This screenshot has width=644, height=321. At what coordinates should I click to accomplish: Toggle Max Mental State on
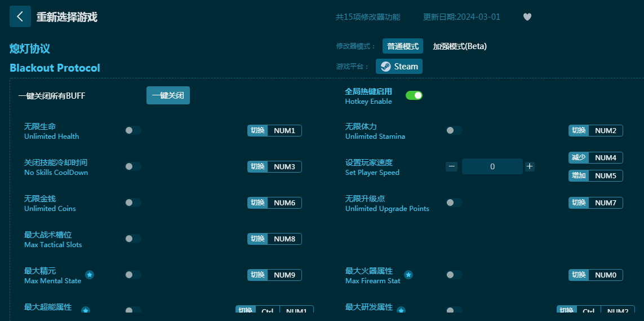(133, 275)
